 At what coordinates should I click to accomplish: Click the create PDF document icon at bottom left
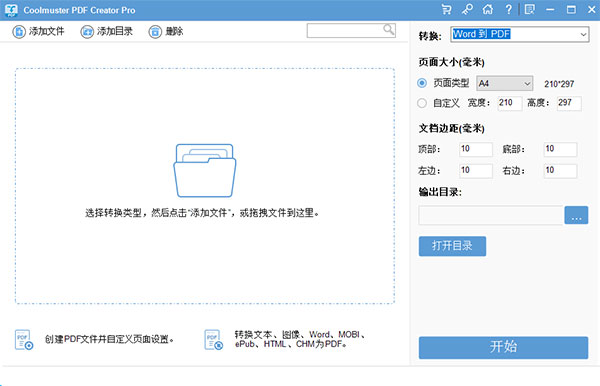24,340
